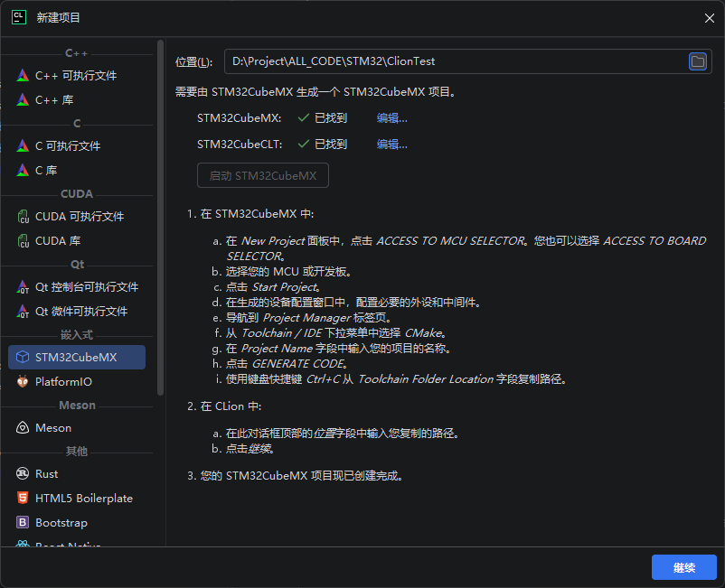This screenshot has height=588, width=725.
Task: Select the C++ 可执行文件 project type icon
Action: pos(23,76)
